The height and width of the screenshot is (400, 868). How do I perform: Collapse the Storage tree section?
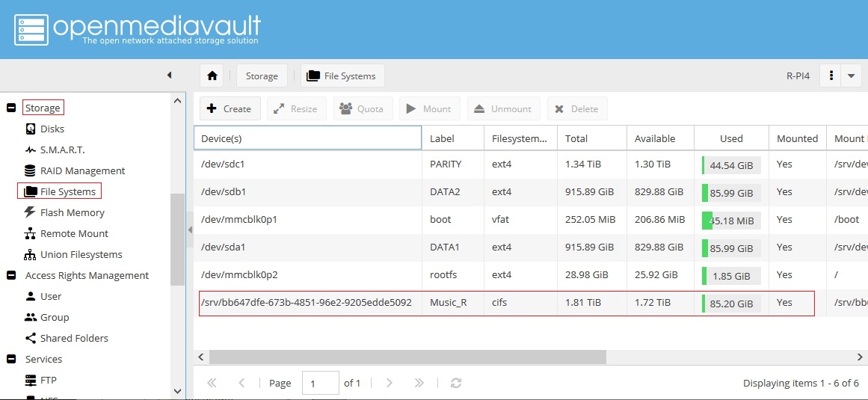(x=11, y=108)
